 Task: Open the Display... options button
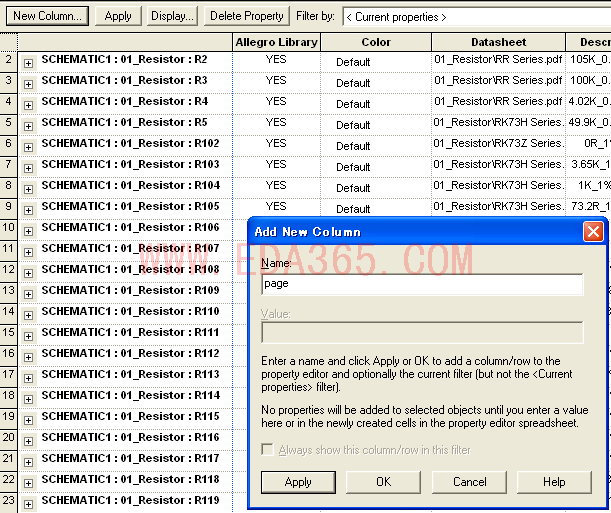click(x=172, y=16)
